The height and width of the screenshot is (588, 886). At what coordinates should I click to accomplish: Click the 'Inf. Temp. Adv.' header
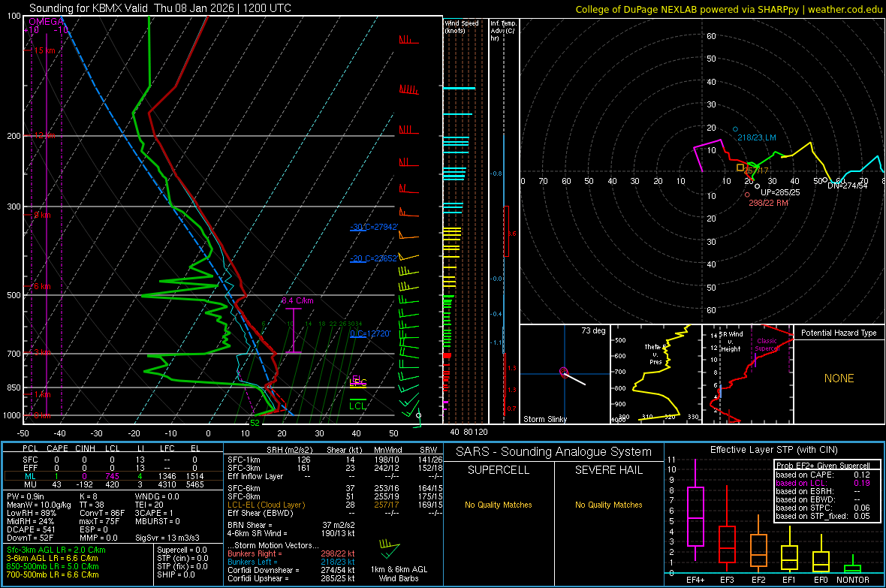504,31
